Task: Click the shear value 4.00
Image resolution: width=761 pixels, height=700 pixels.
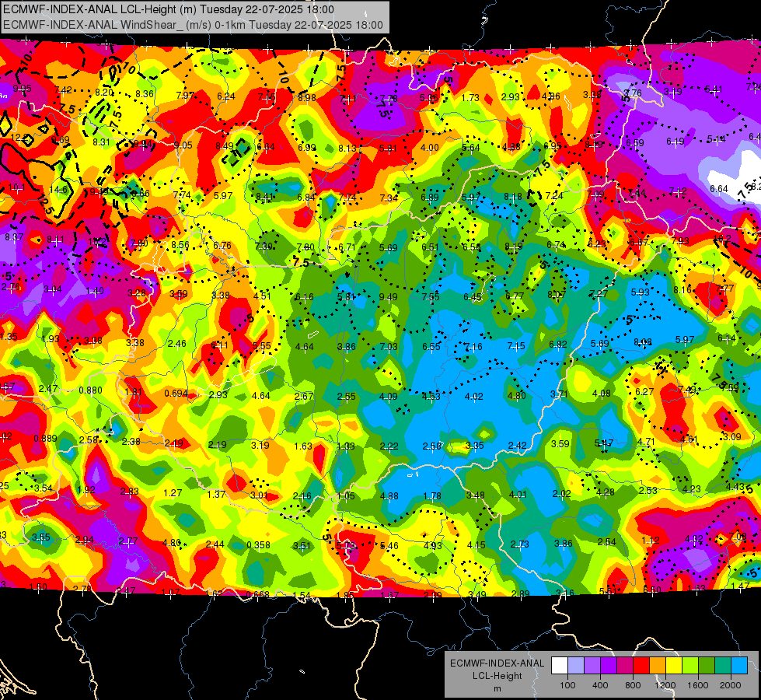Action: pyautogui.click(x=430, y=148)
